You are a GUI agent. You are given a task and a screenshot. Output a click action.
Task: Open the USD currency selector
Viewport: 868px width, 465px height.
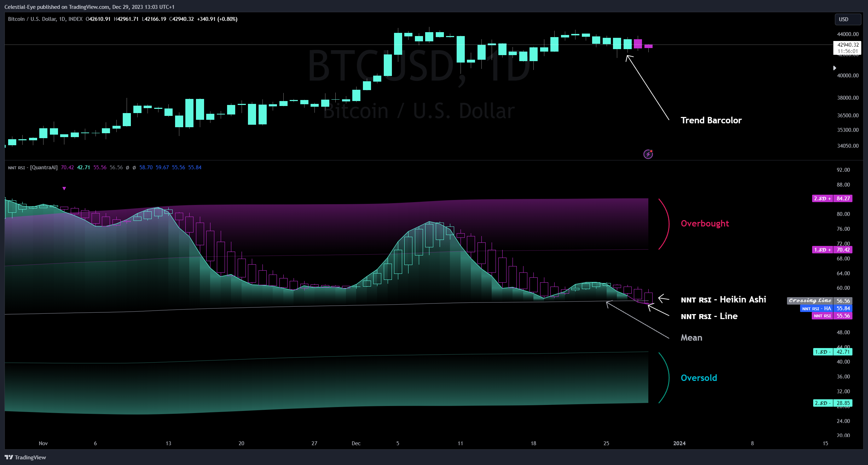[847, 19]
